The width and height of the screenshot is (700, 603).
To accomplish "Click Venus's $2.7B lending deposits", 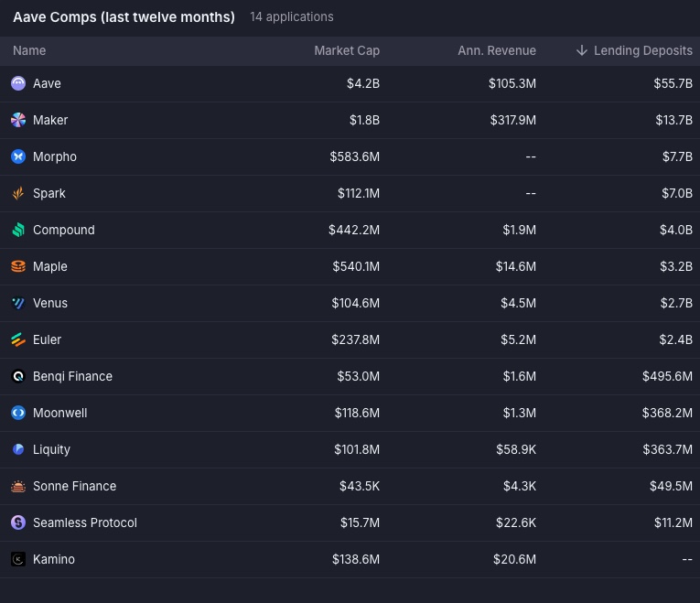I will tap(676, 303).
